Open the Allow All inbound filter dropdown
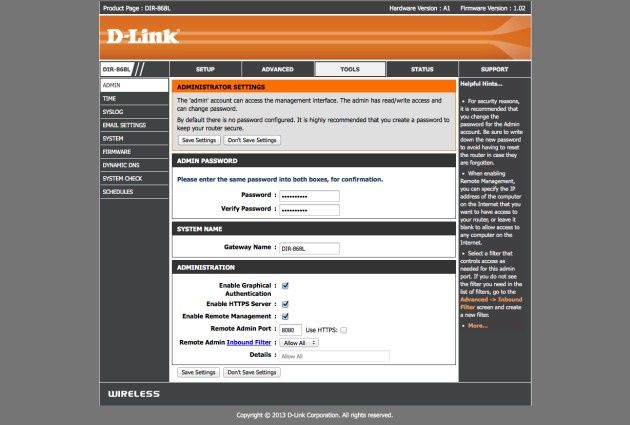Viewport: 630px width, 425px height. click(x=299, y=343)
